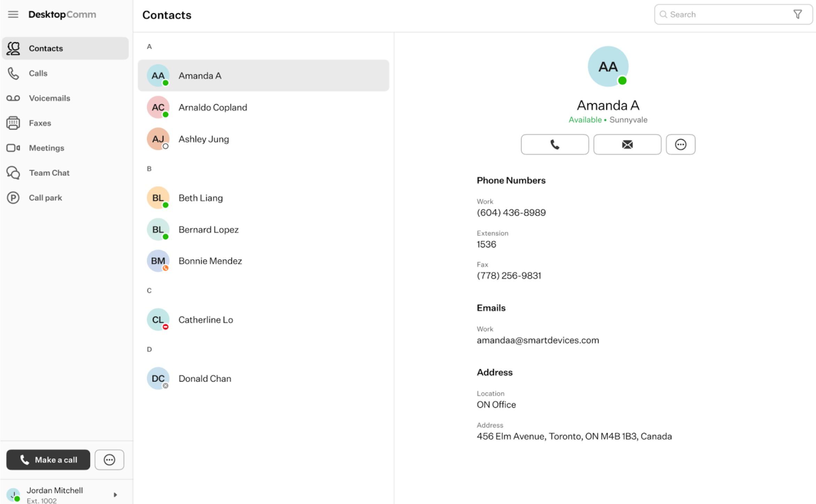The width and height of the screenshot is (816, 504).
Task: Click the Sunnyvale location label
Action: click(x=628, y=120)
